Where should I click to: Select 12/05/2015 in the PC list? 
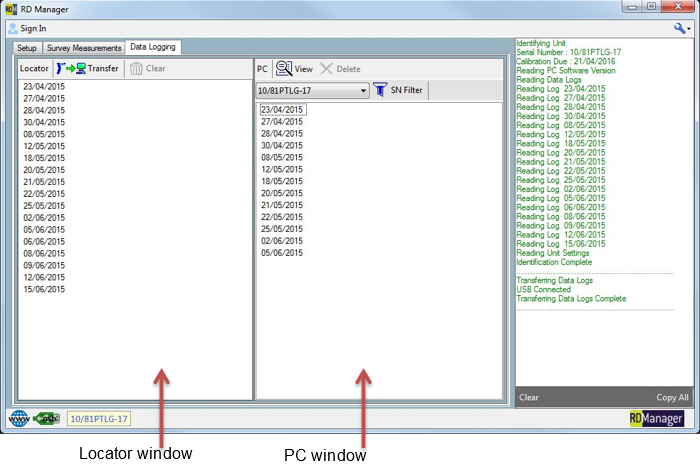pyautogui.click(x=282, y=170)
